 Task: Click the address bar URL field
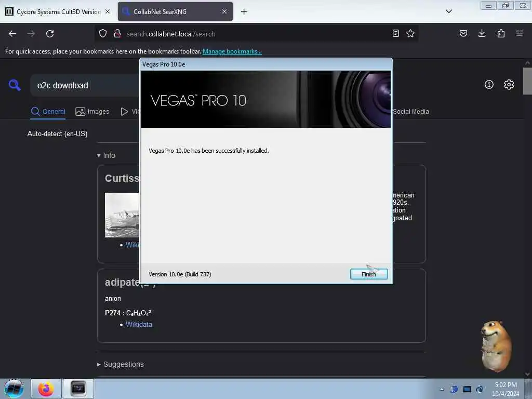256,34
